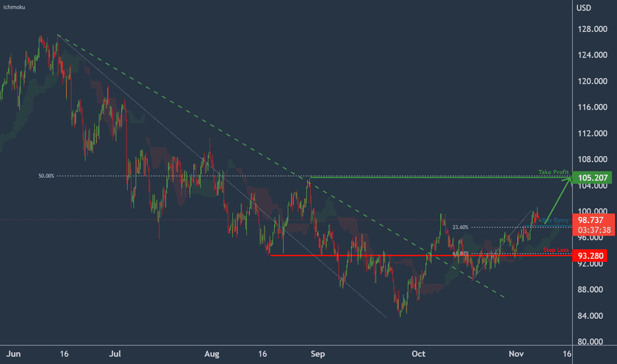The image size is (617, 364).
Task: Click the 120.000 price axis label
Action: 593,81
